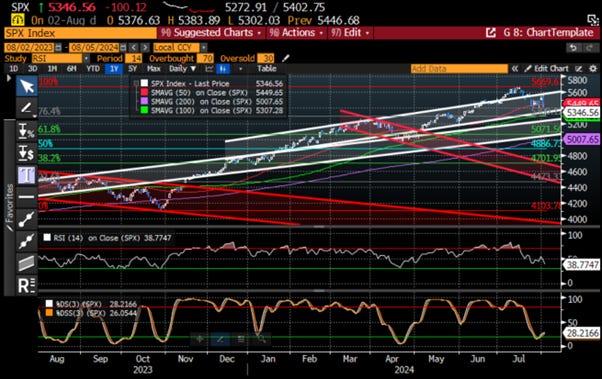Select the pencil annotation tool

[26, 108]
